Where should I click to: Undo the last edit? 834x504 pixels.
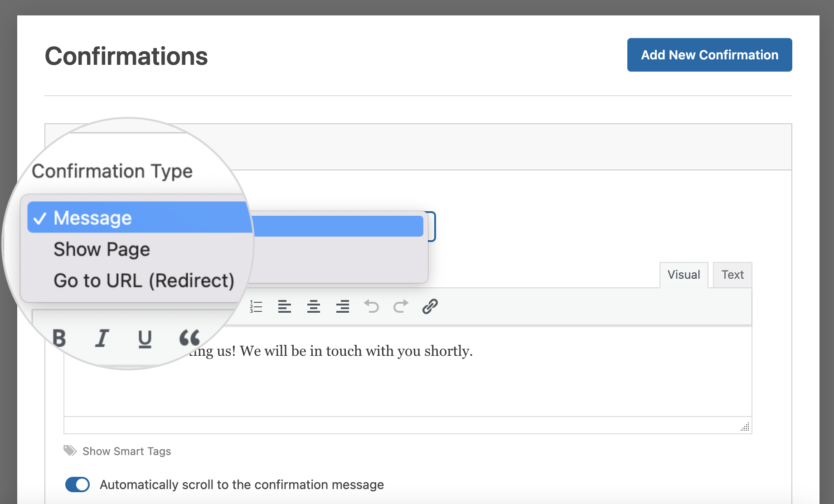pyautogui.click(x=371, y=307)
